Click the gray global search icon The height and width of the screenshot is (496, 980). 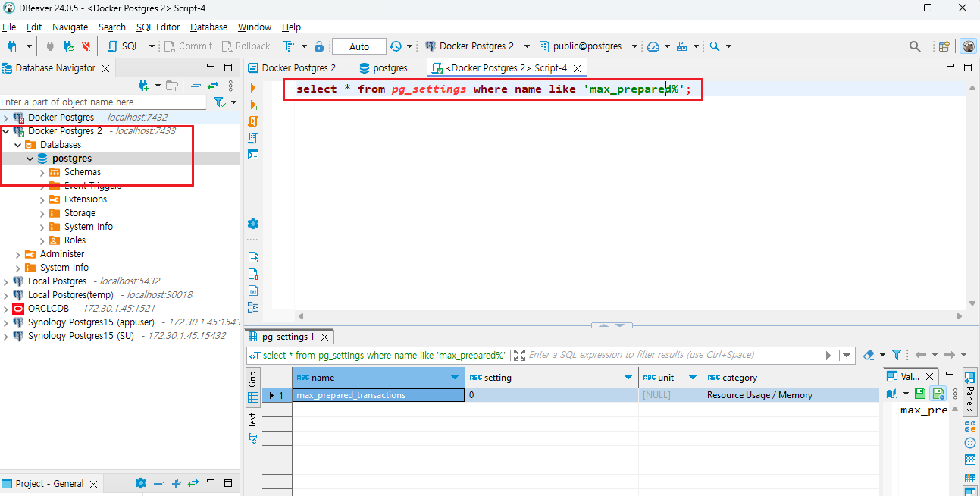tap(915, 46)
